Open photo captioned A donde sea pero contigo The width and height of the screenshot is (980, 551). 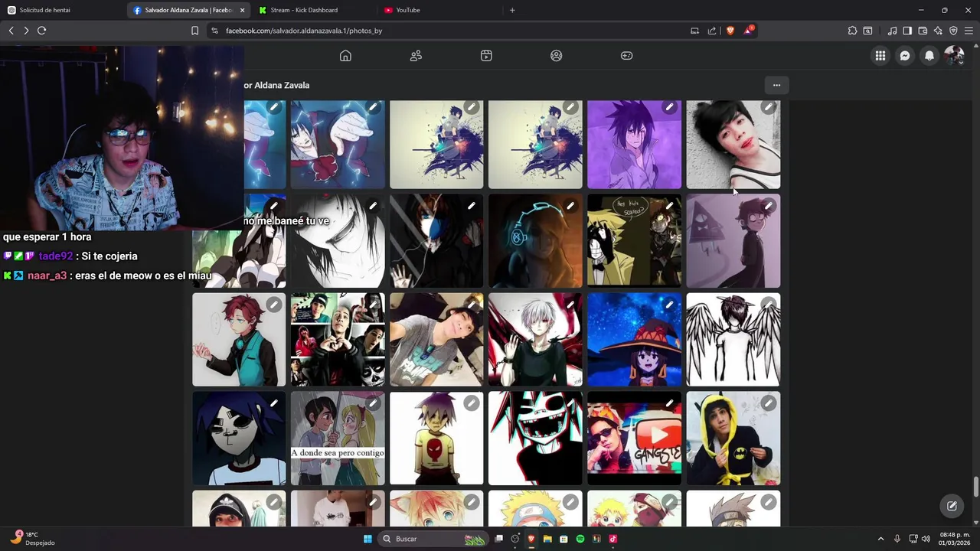(x=338, y=439)
